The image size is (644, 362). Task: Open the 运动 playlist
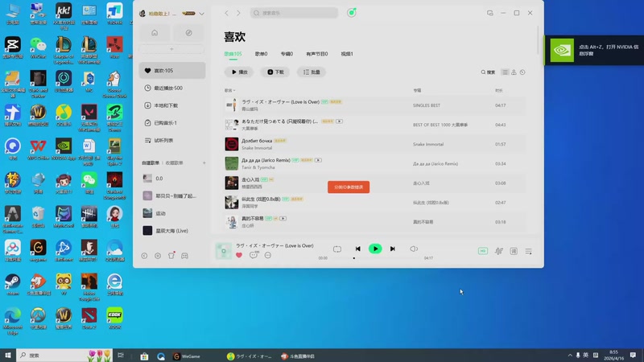(x=172, y=213)
